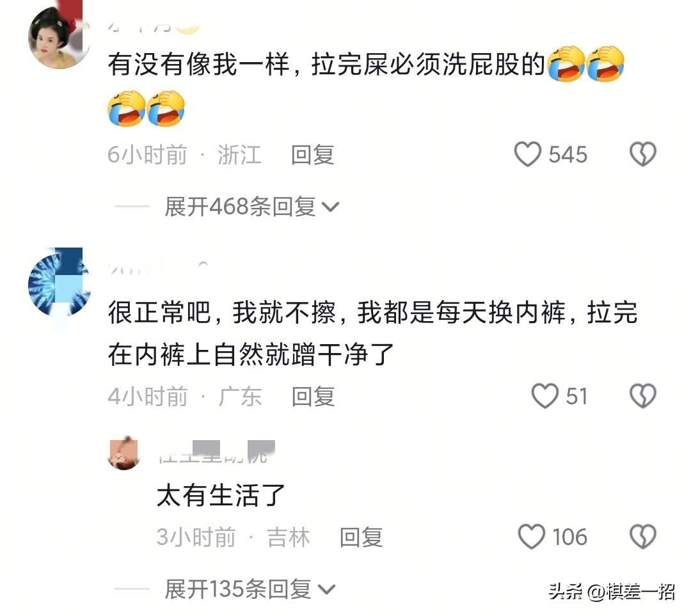Reply to the 浙江 comment via 回复
691x616 pixels.
[x=312, y=155]
